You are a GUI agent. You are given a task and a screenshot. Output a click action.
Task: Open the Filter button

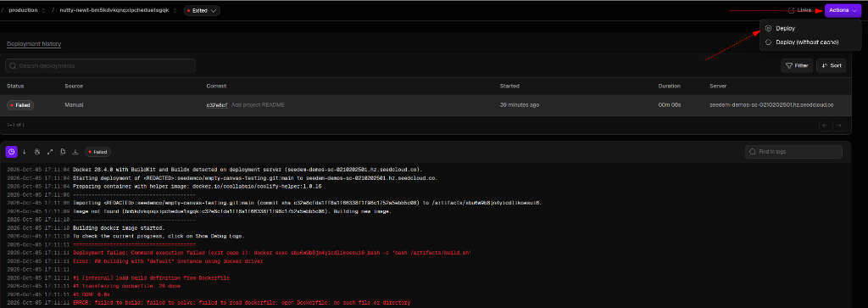[x=796, y=66]
